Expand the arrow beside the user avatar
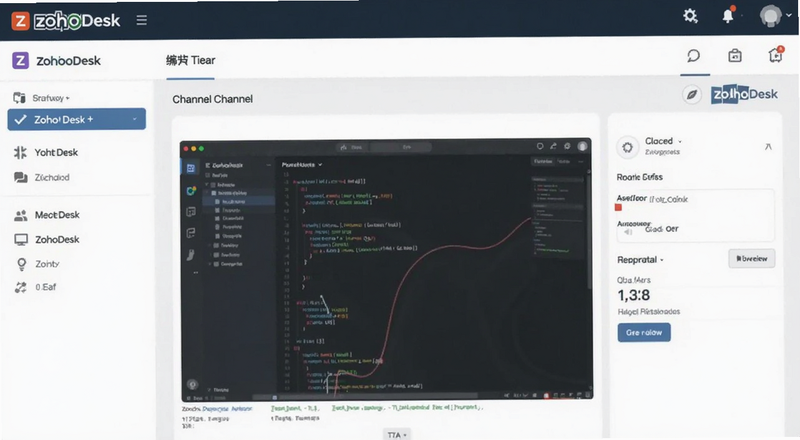Viewport: 800px width, 440px height. 789,15
